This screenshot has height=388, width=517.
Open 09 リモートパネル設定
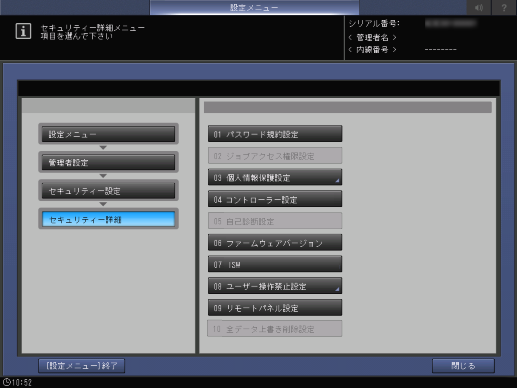(x=275, y=307)
